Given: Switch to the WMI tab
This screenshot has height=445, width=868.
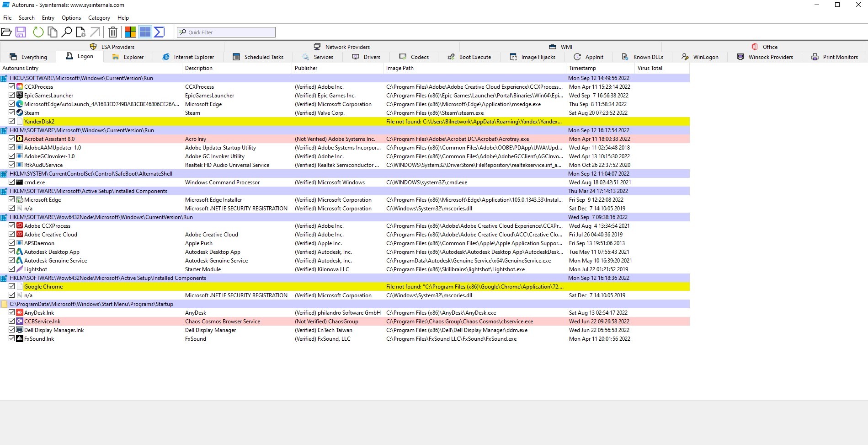Looking at the screenshot, I should tap(560, 47).
